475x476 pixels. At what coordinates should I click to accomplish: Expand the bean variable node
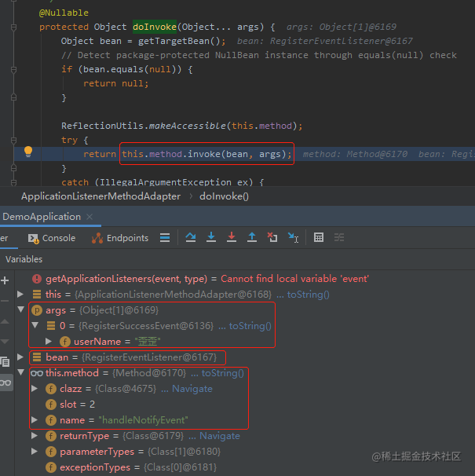tap(20, 357)
